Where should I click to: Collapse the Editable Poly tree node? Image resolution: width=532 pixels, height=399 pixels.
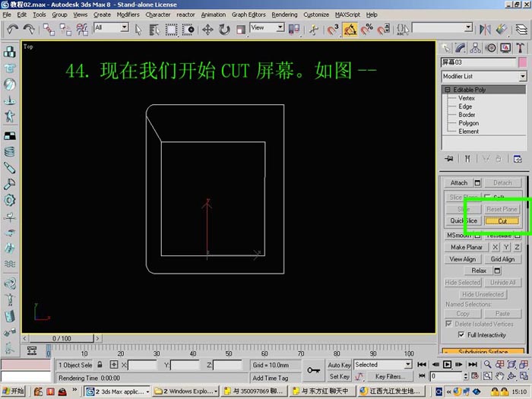click(448, 90)
